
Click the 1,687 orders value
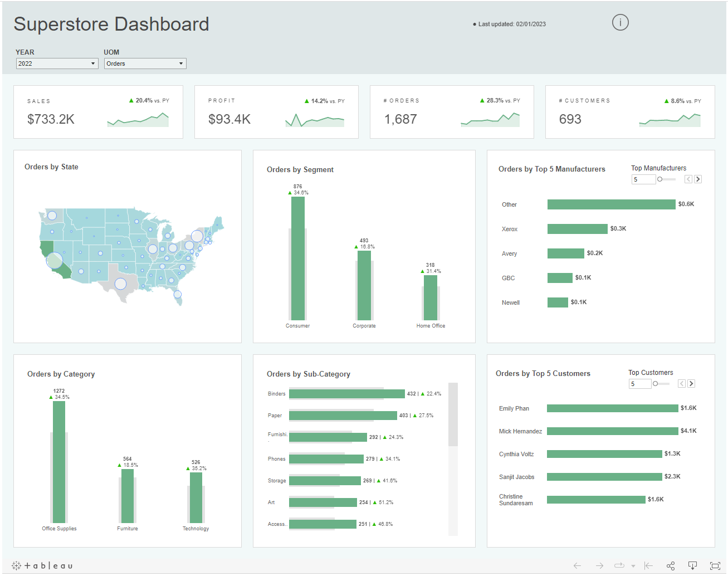tap(400, 119)
